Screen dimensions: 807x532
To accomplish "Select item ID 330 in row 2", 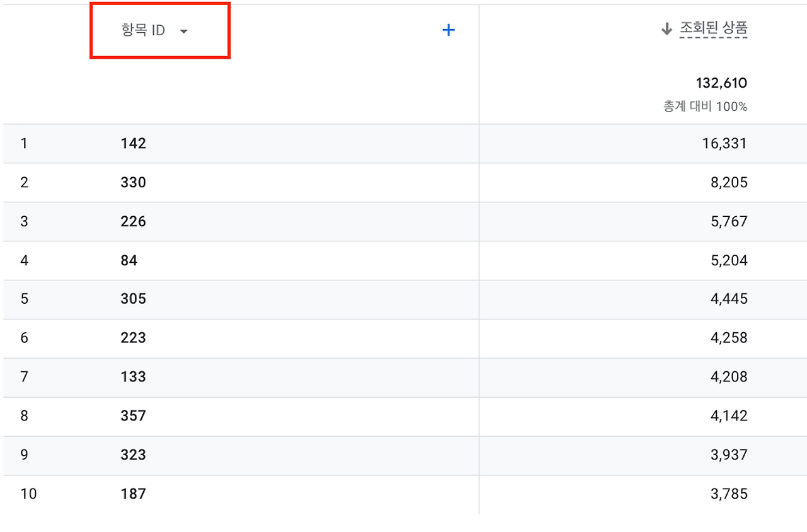I will point(133,182).
